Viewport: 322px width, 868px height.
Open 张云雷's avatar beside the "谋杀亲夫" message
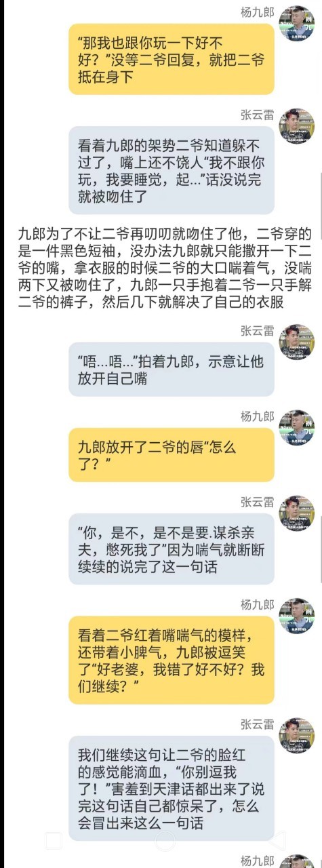pos(296,513)
